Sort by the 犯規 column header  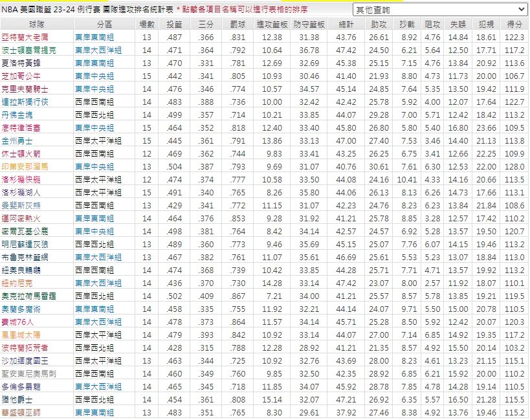click(x=486, y=25)
